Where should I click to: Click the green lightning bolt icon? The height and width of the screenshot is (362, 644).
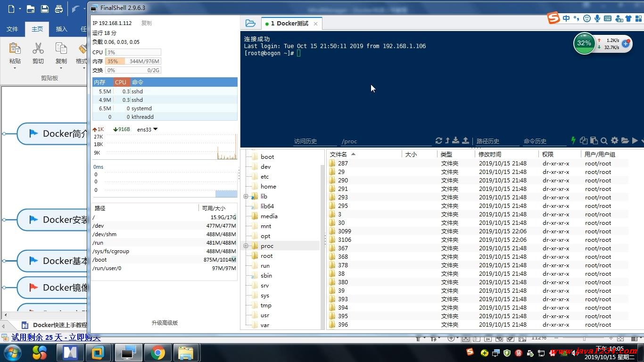pos(573,140)
